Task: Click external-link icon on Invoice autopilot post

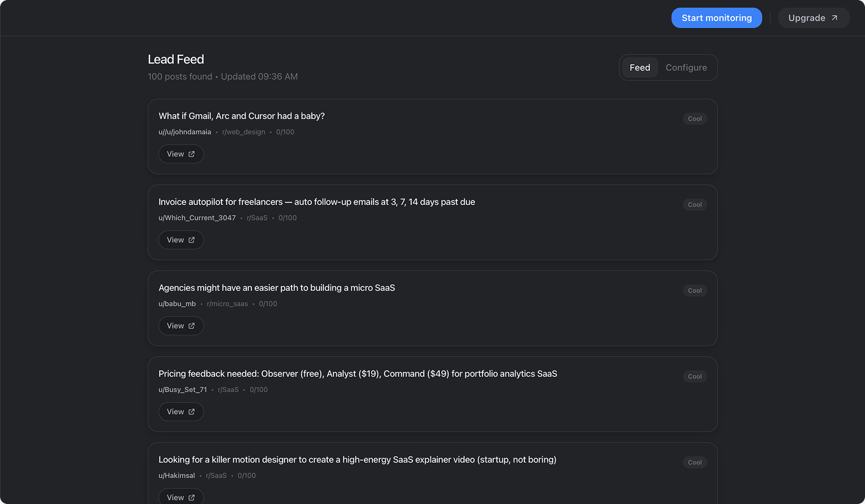Action: pos(192,240)
